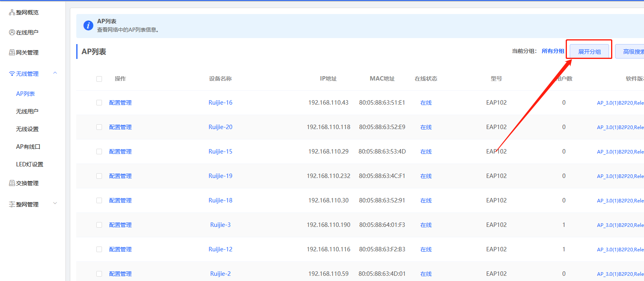Click device name Ruijie-19
The height and width of the screenshot is (281, 644).
220,176
